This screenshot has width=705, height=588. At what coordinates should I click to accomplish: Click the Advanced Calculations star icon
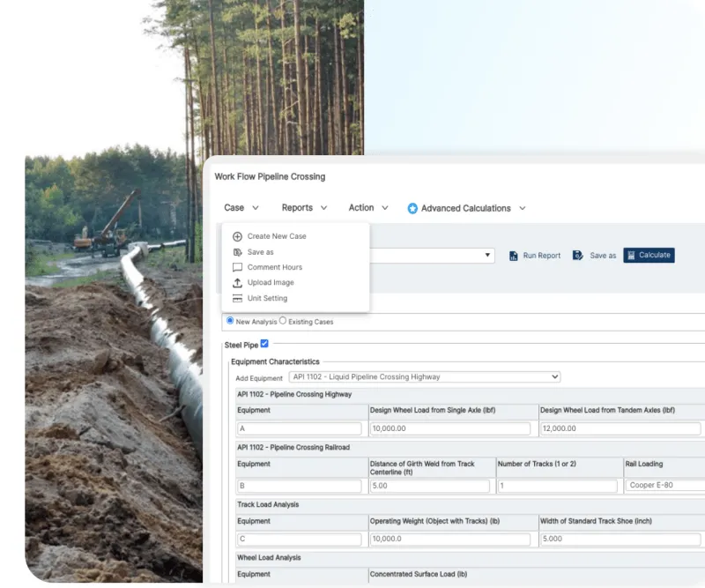pyautogui.click(x=412, y=209)
